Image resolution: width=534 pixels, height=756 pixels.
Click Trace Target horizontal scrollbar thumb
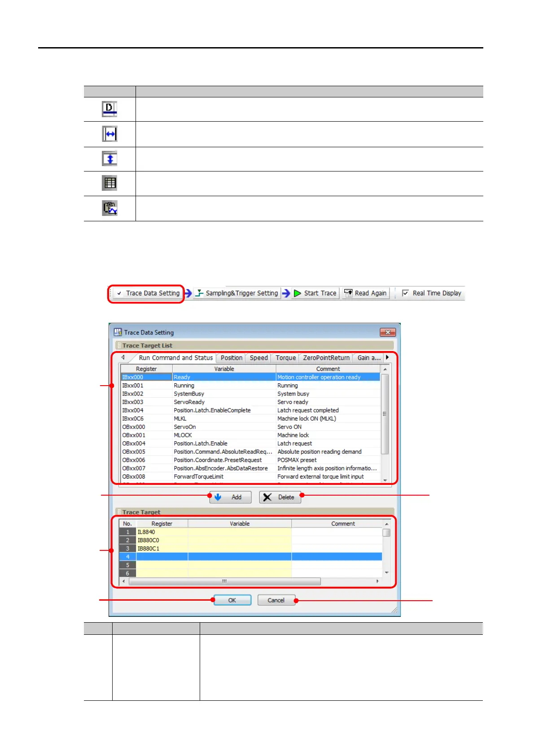tap(225, 581)
